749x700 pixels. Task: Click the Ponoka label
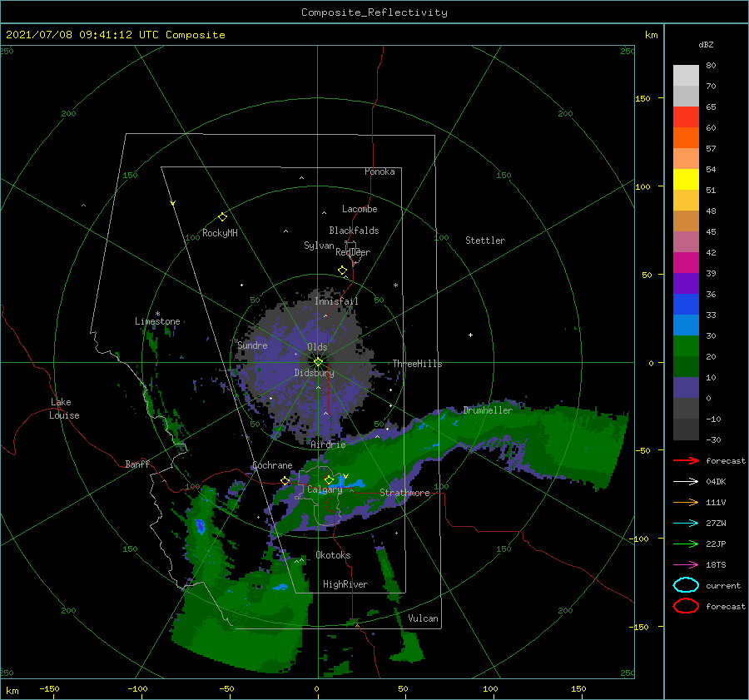[379, 171]
